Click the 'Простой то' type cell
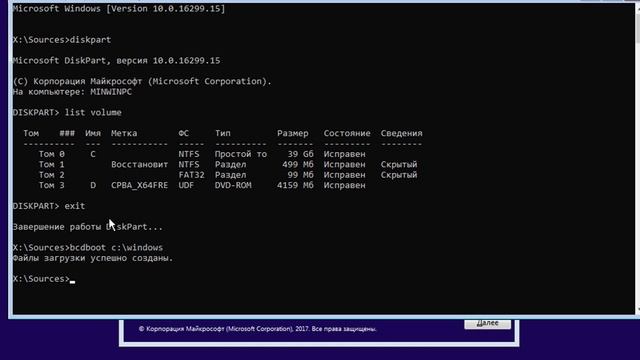The image size is (640, 360). tap(241, 154)
